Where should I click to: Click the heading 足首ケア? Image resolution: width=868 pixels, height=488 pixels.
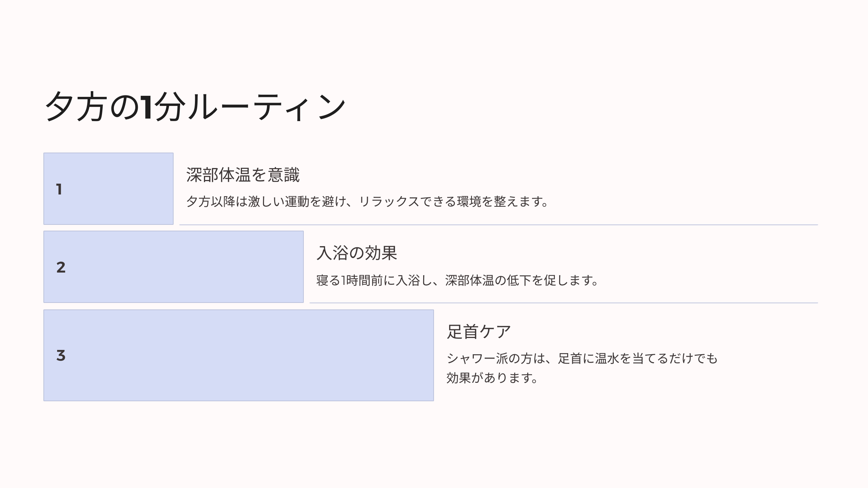click(x=479, y=332)
